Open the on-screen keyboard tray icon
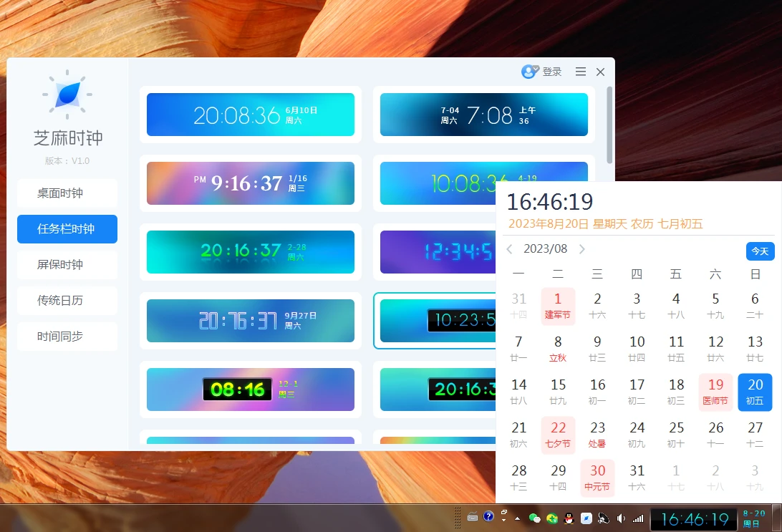This screenshot has width=782, height=532. [x=473, y=517]
